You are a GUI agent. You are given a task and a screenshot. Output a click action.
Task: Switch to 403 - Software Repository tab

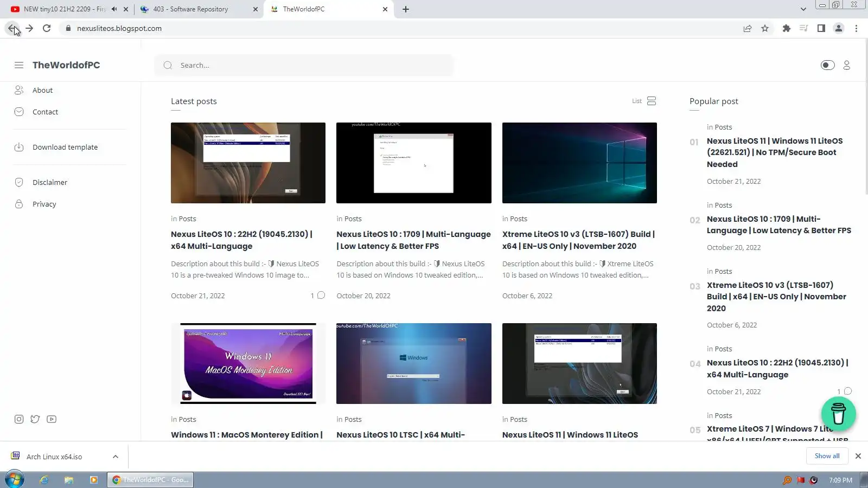190,9
